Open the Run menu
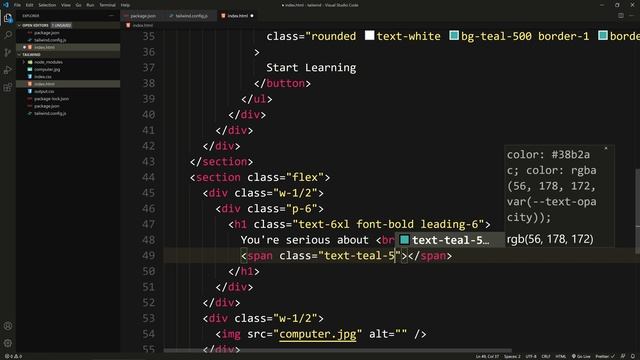This screenshot has height=360, width=640. point(90,5)
